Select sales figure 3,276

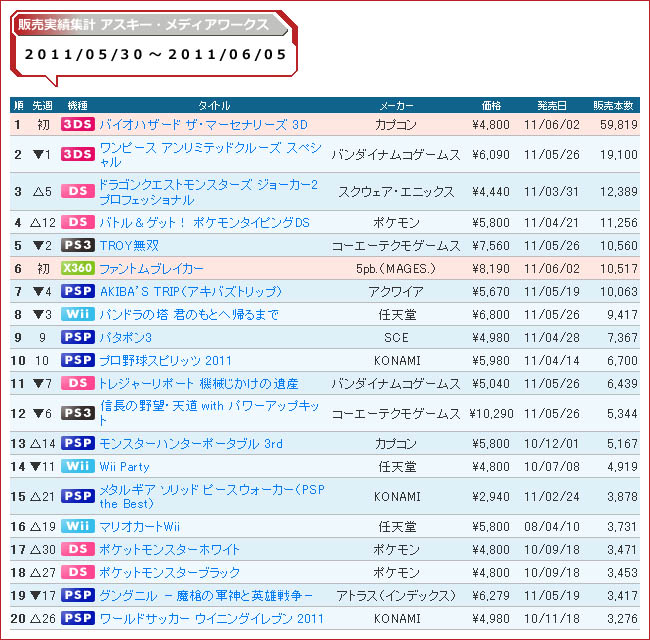pyautogui.click(x=622, y=618)
